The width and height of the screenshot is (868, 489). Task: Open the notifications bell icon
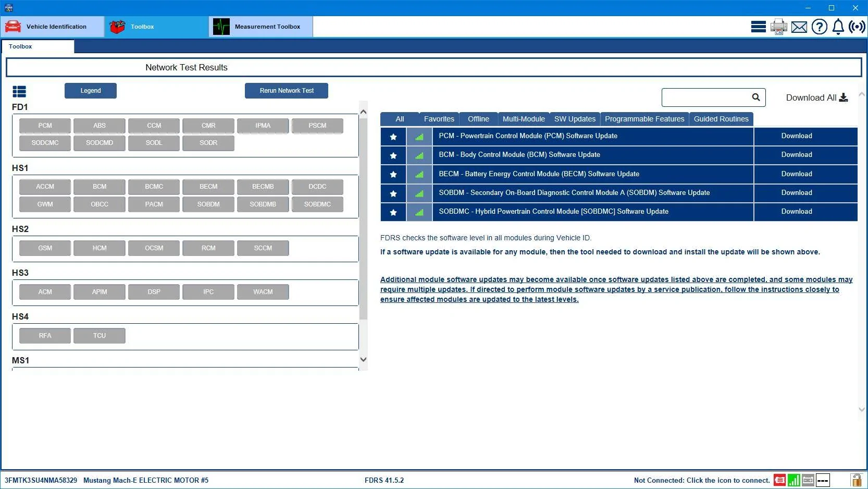tap(838, 27)
